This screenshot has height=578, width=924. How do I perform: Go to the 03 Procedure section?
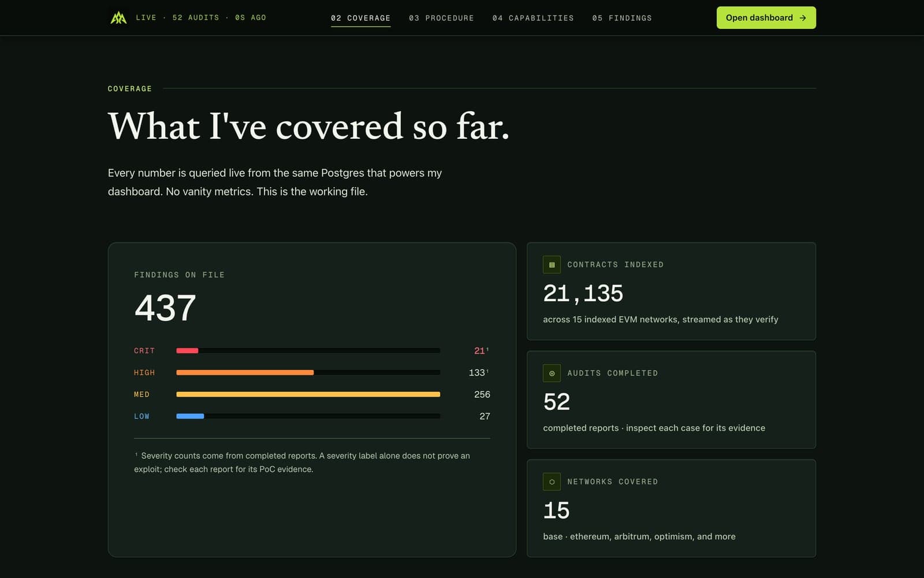coord(441,18)
